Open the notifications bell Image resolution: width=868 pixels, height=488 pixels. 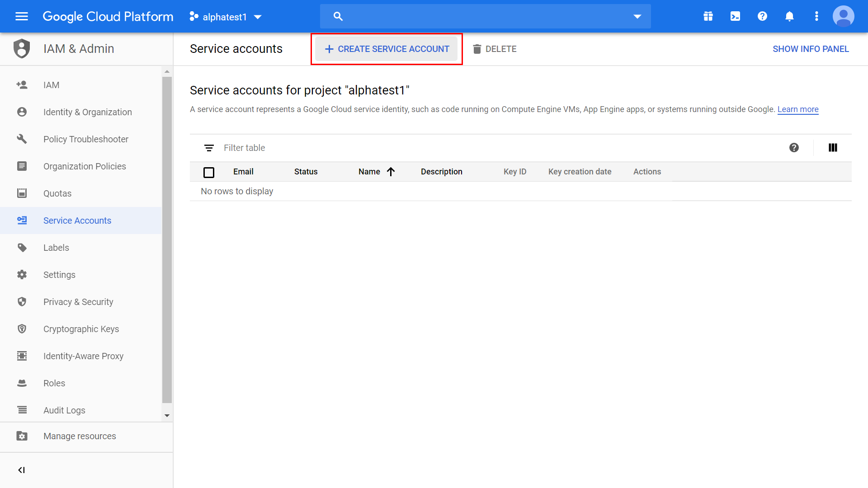789,17
